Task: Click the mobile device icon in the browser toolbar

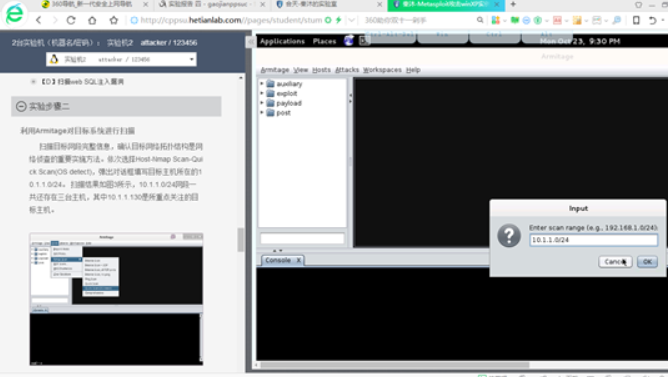Action: click(x=636, y=20)
